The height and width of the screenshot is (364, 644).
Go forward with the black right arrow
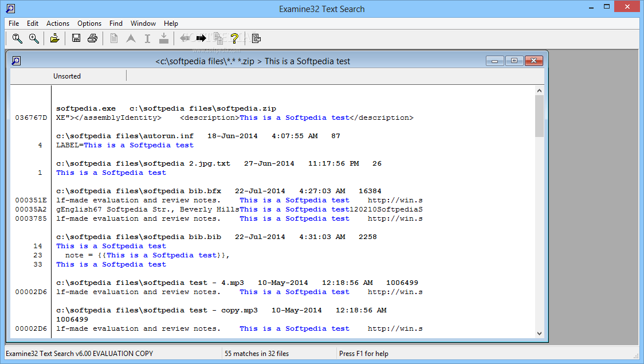pos(201,38)
